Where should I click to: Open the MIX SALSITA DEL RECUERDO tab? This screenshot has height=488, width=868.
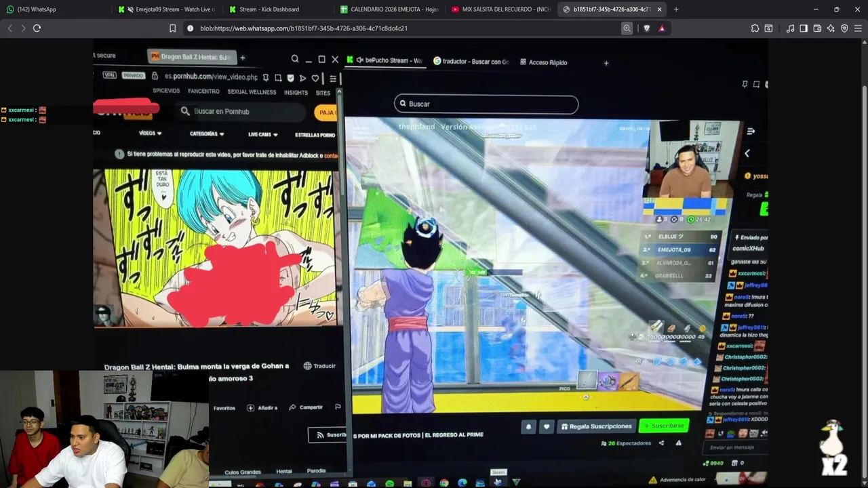502,9
